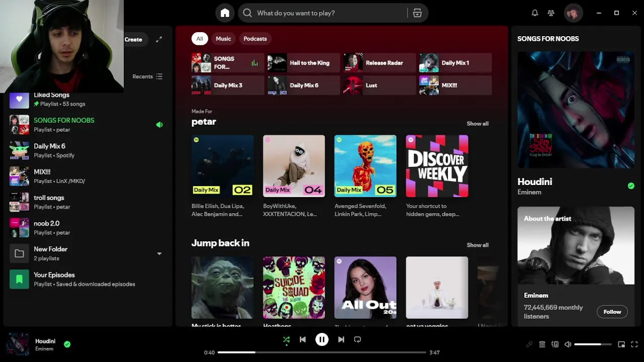The width and height of the screenshot is (644, 362).
Task: Open the Liked Songs heart icon
Action: coord(19,99)
